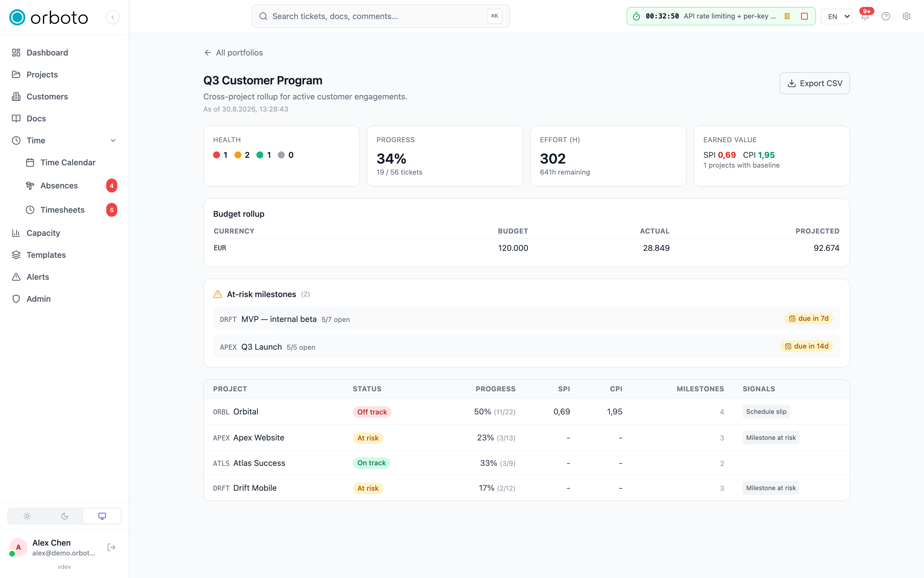Click the green health status dot
The image size is (924, 578).
260,155
